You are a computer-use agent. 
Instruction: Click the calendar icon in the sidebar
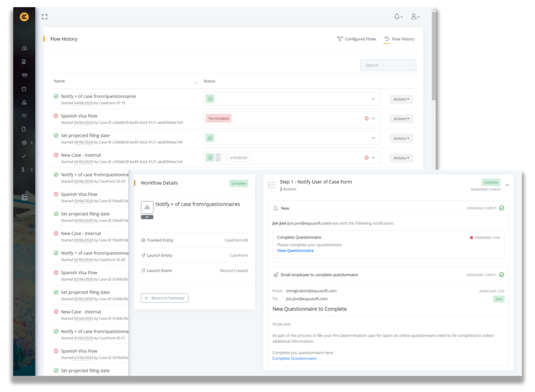(x=24, y=89)
